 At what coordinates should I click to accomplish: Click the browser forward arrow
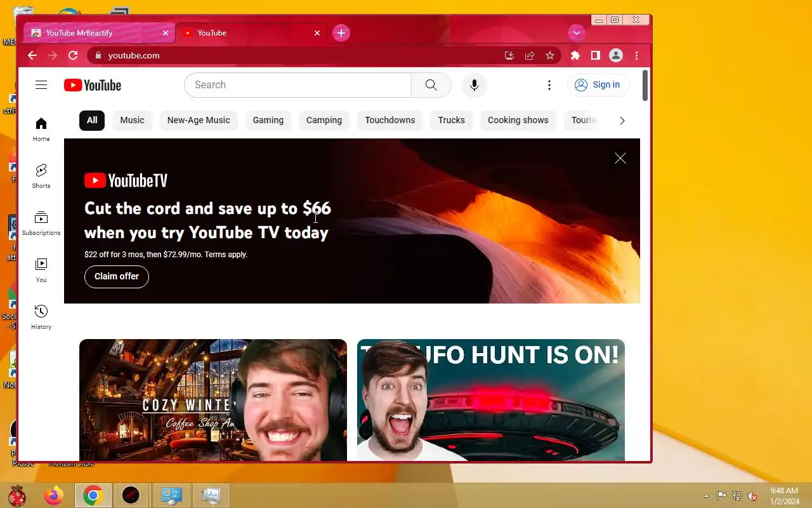[53, 55]
